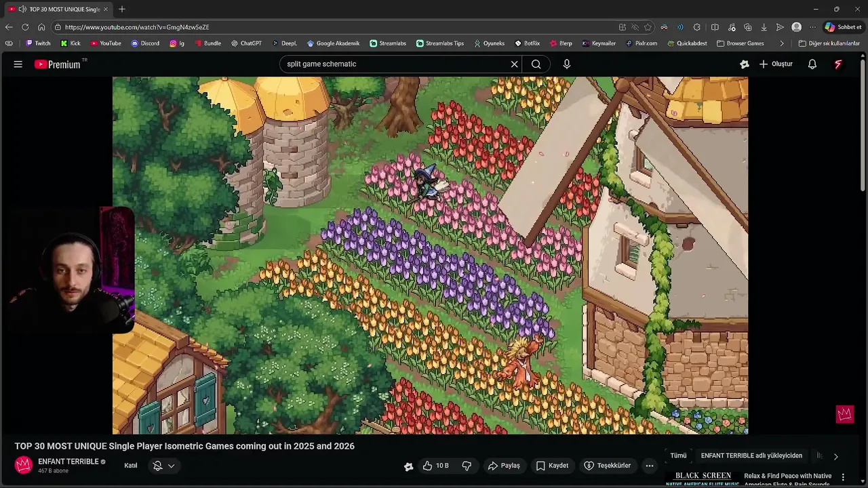868x488 pixels.
Task: Expand the Diğer sık kullanılanlar folder
Action: pyautogui.click(x=829, y=43)
